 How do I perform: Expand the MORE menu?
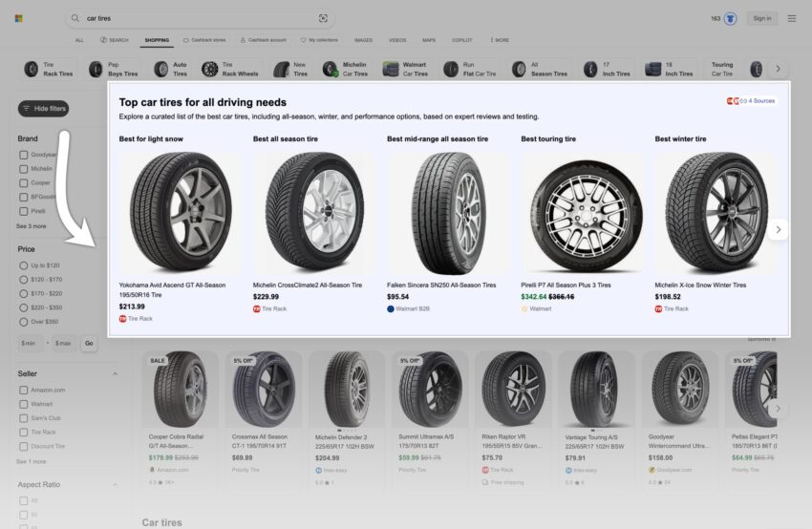pos(500,40)
